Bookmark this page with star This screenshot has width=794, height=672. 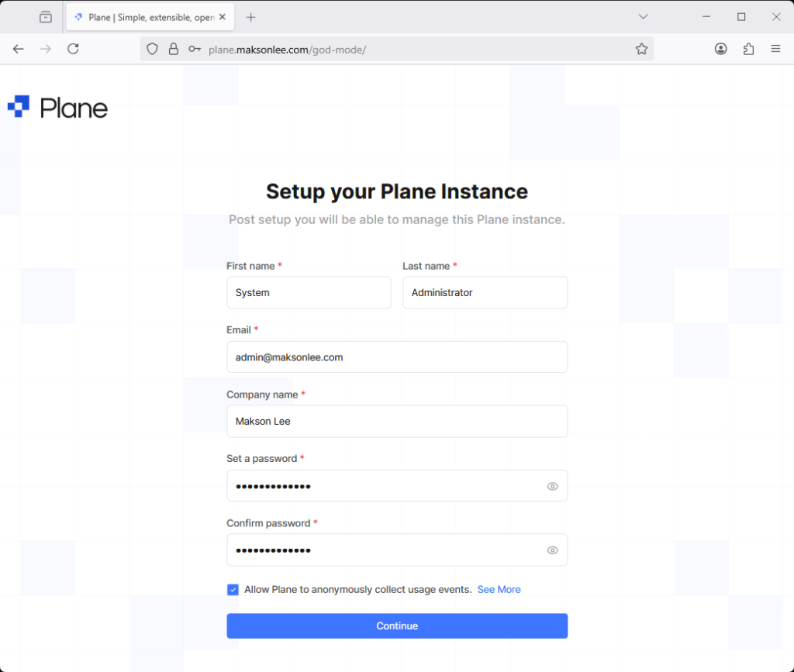[641, 49]
